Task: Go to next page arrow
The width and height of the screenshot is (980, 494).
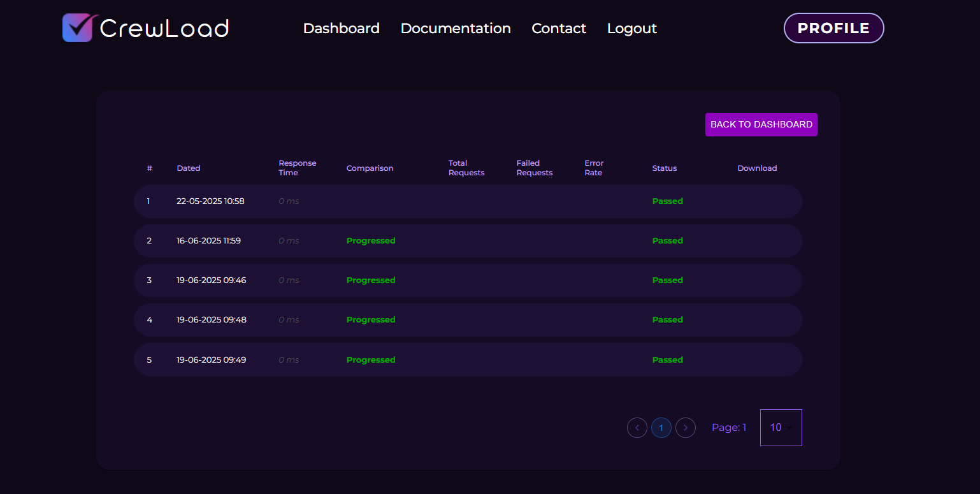Action: coord(685,428)
